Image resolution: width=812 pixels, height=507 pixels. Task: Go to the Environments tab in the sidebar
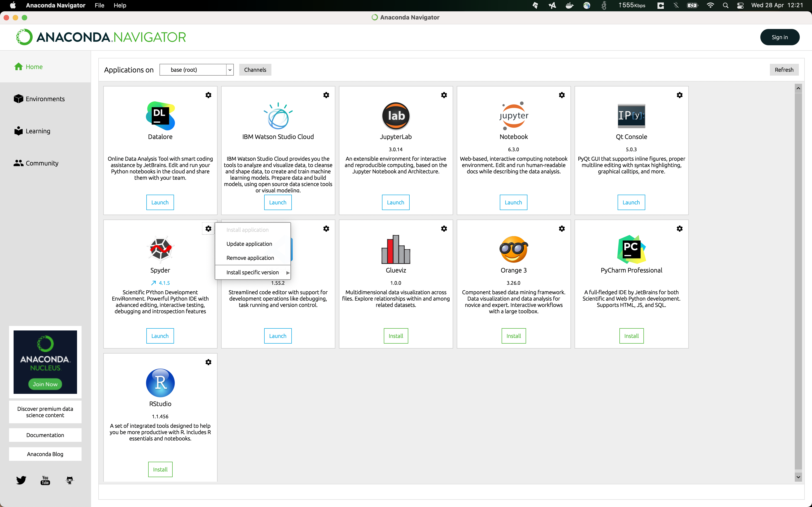tap(45, 99)
